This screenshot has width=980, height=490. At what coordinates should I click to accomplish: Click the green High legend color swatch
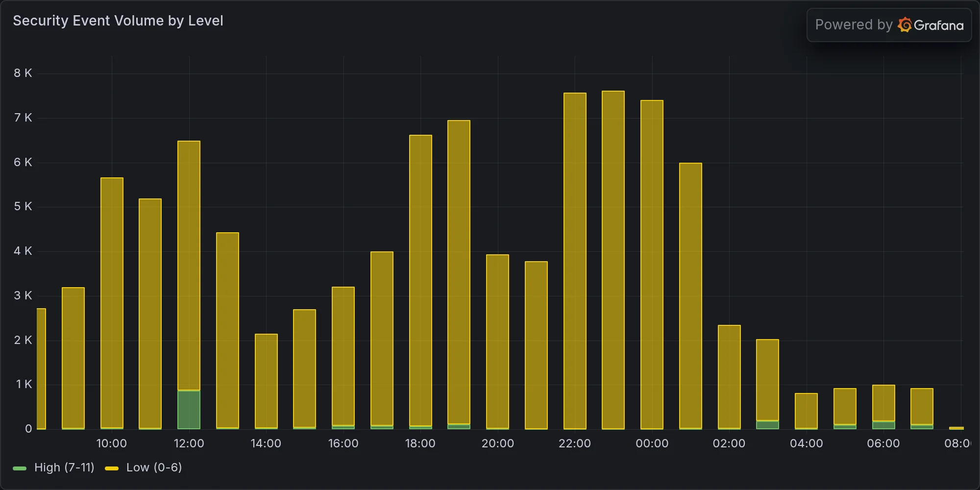(x=20, y=468)
